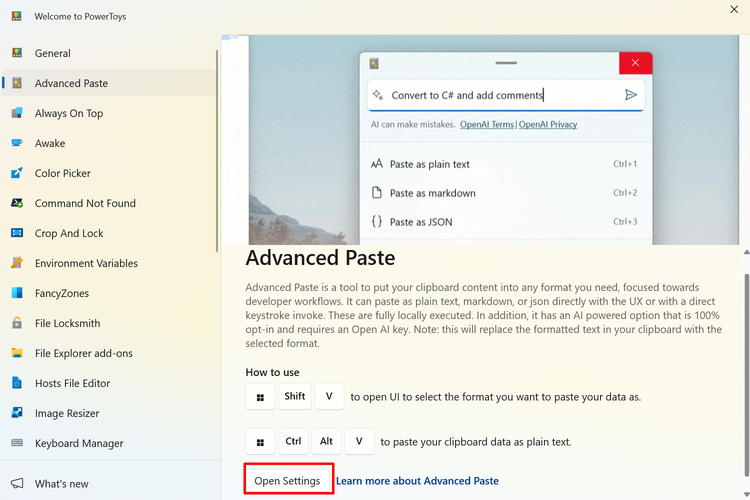
Task: Open What's new page
Action: 109,483
